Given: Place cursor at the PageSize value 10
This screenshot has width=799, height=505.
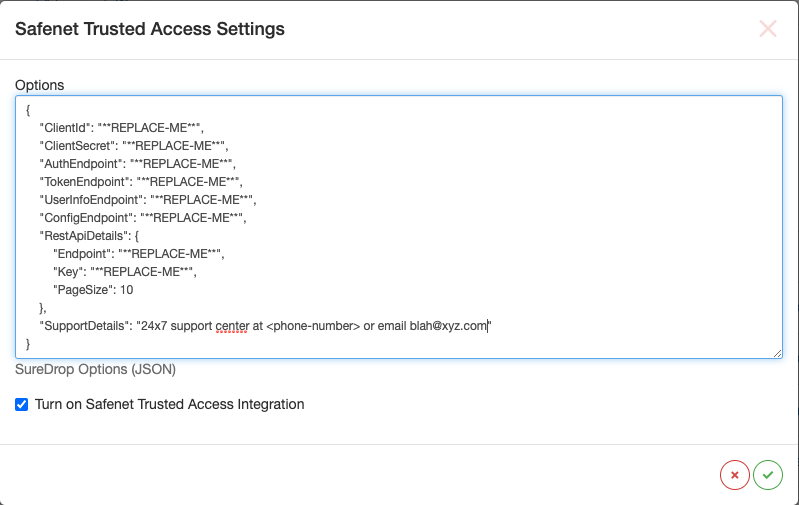Looking at the screenshot, I should point(126,290).
